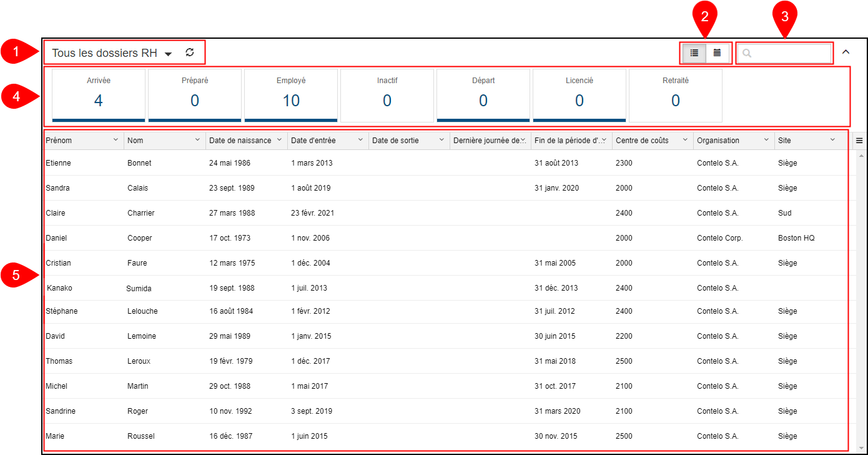Select the Michel first name cell
This screenshot has width=868, height=455.
pos(56,386)
